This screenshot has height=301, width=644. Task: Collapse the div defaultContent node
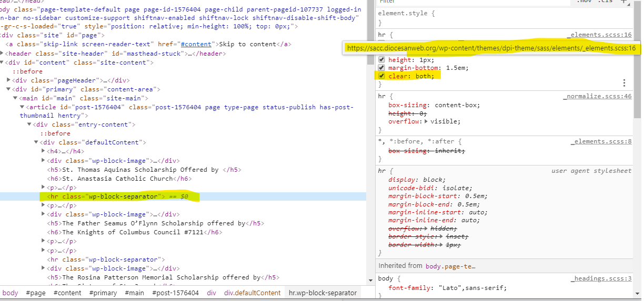coord(36,142)
